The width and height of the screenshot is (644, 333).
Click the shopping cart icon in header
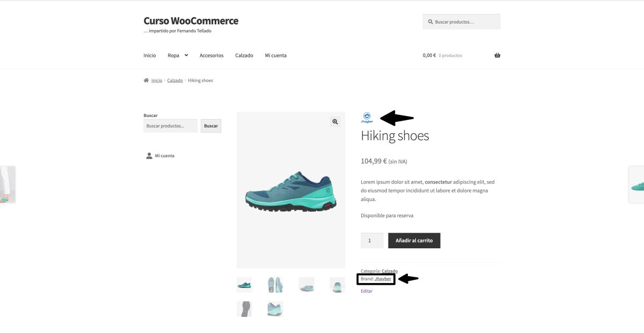[x=497, y=55]
